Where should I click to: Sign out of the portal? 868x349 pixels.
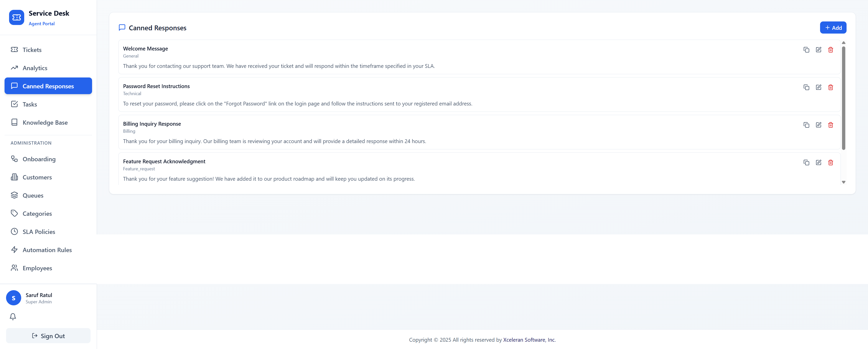point(48,336)
